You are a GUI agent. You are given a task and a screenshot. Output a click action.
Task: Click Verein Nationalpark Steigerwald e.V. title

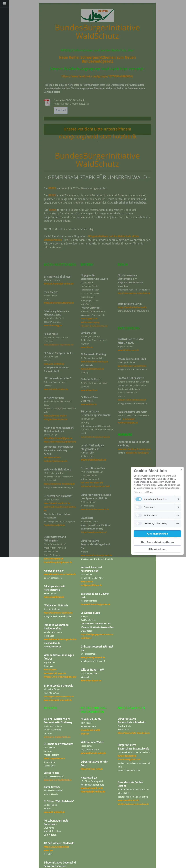coord(93,447)
